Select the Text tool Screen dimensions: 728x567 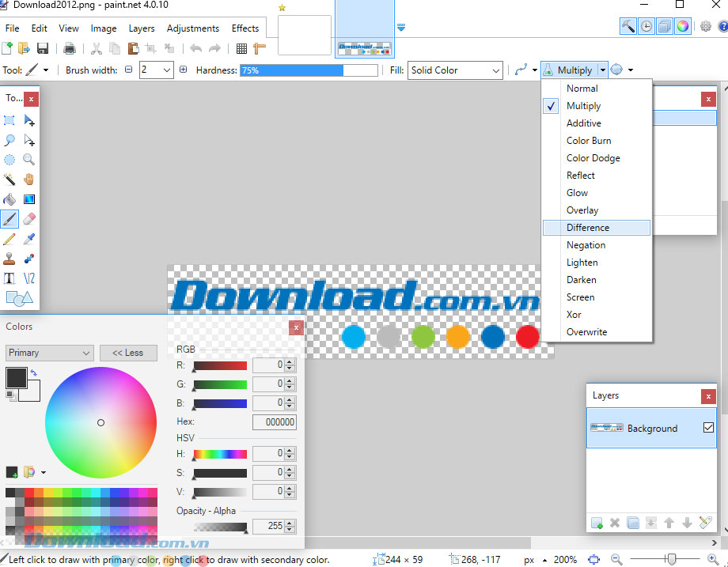tap(9, 278)
